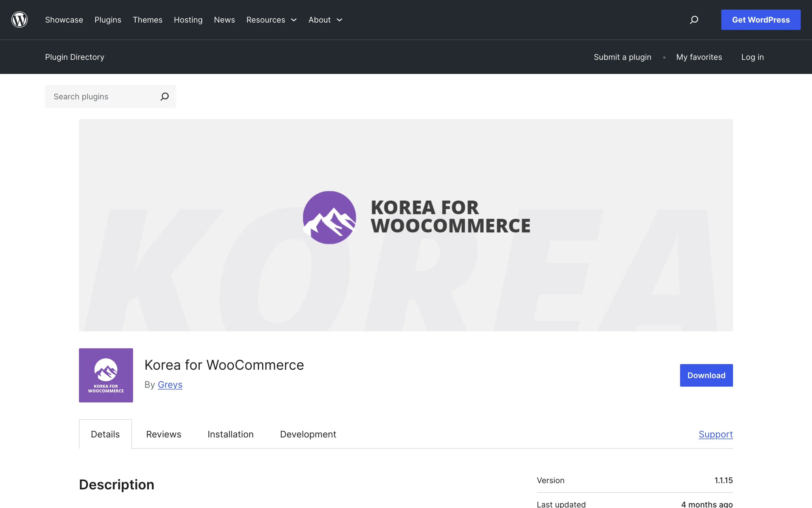The image size is (812, 508).
Task: Click the search plugins magnifier icon
Action: pyautogui.click(x=164, y=97)
